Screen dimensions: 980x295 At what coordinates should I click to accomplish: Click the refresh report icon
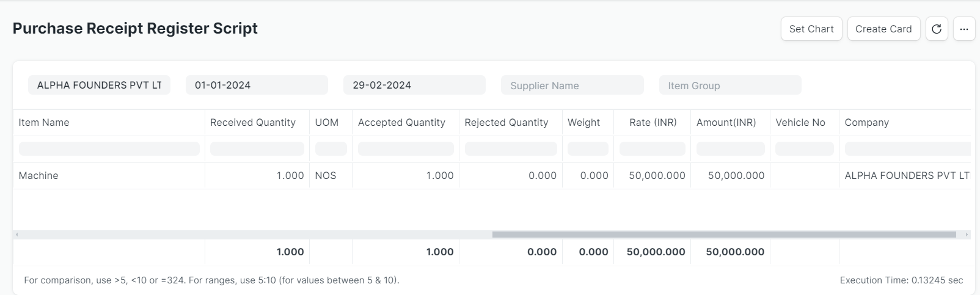(x=937, y=29)
